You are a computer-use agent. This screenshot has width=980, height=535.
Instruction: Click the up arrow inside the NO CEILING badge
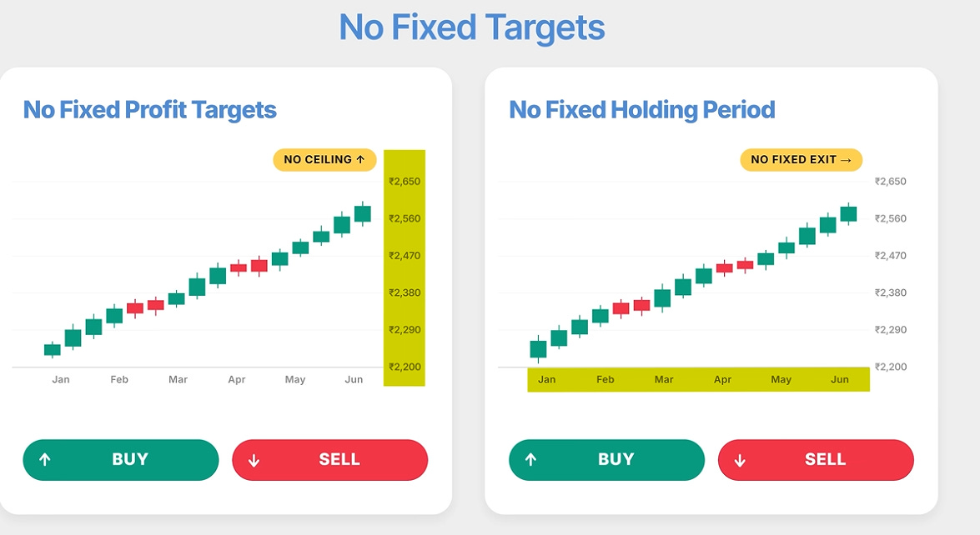[360, 160]
